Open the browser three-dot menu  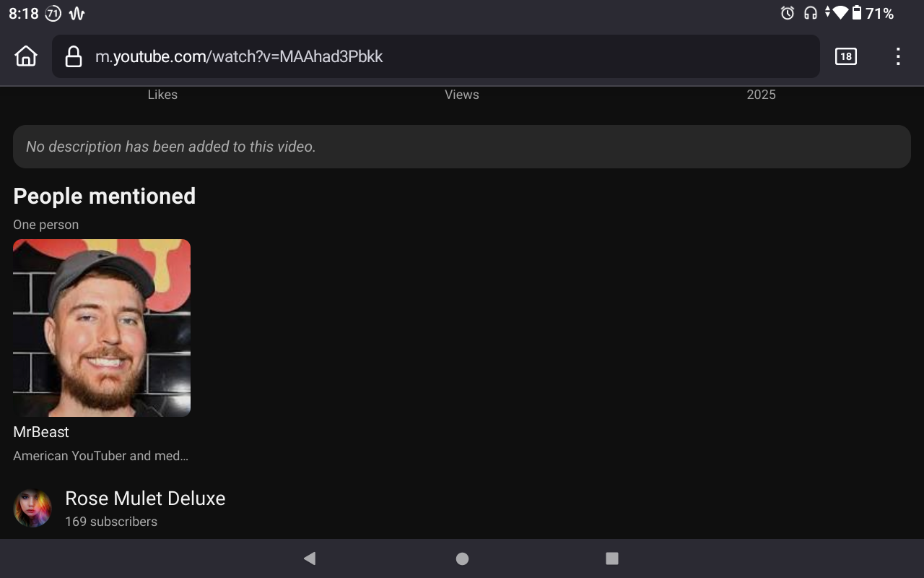(x=898, y=56)
